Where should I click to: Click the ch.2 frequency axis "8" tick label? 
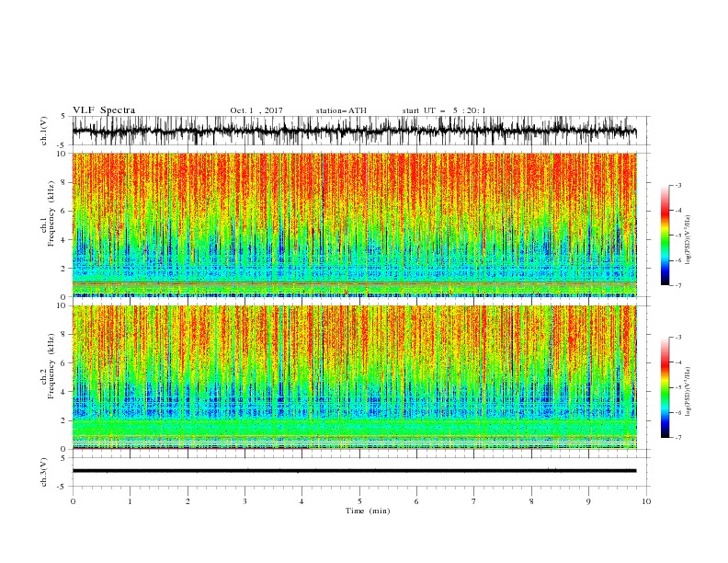(65, 335)
